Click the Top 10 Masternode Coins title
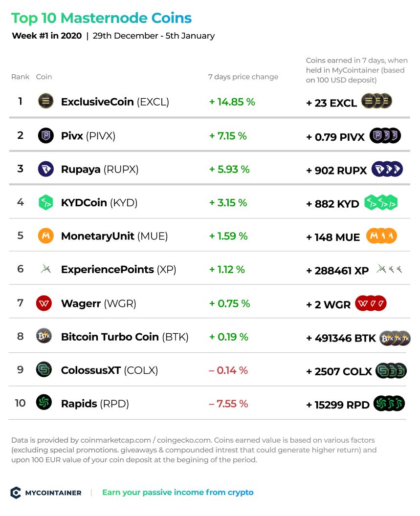 pyautogui.click(x=101, y=19)
